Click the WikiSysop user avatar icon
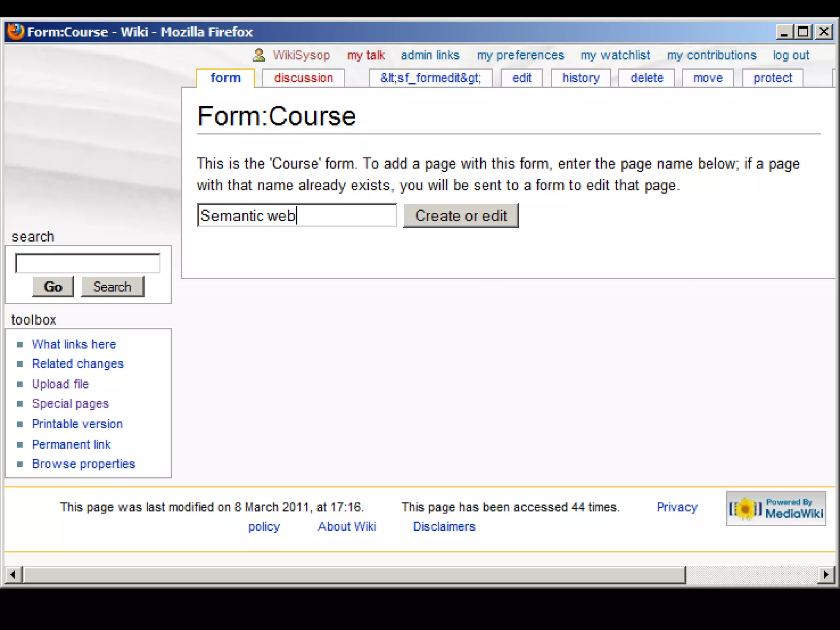The image size is (840, 630). pos(259,55)
